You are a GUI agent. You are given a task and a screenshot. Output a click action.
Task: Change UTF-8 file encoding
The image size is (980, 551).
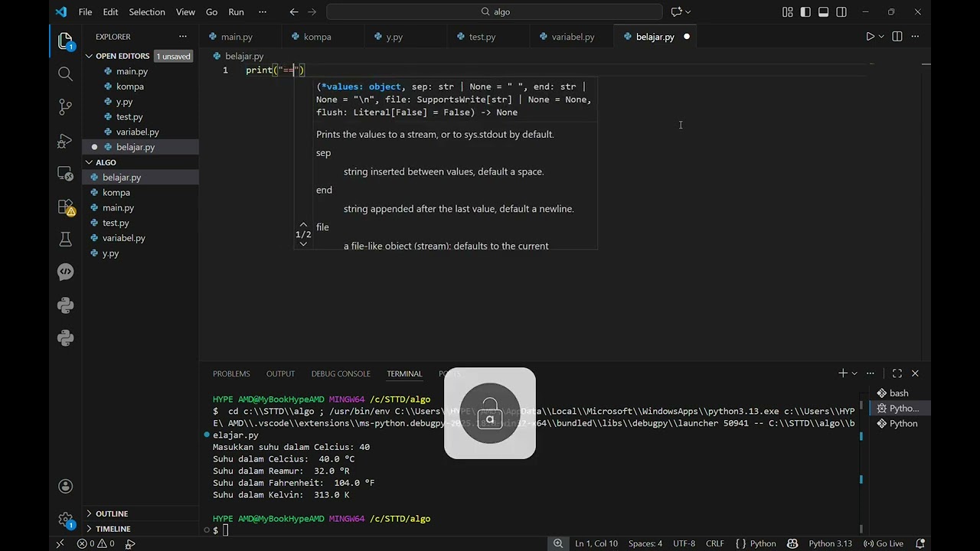(x=684, y=543)
